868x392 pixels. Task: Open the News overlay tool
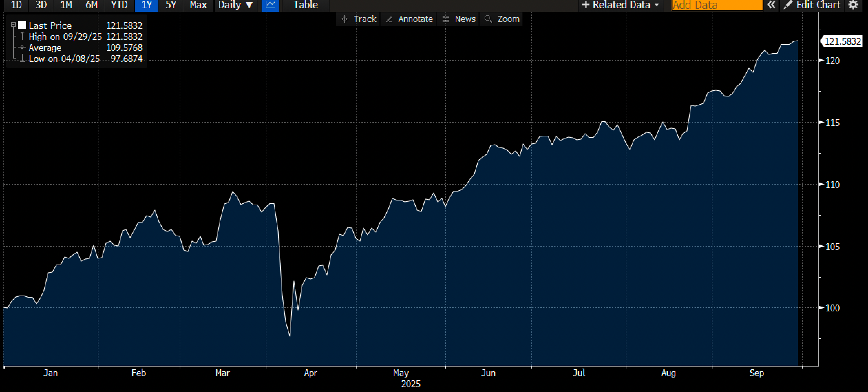[x=458, y=19]
